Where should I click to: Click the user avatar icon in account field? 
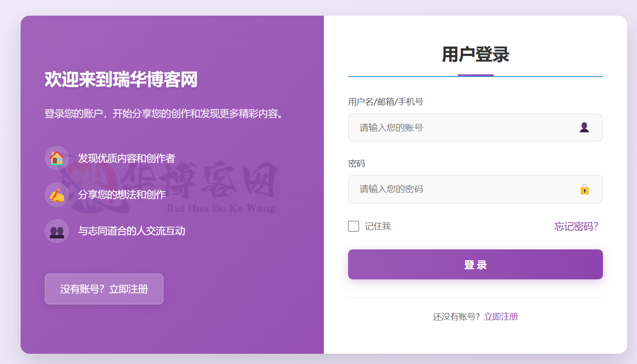coord(584,128)
